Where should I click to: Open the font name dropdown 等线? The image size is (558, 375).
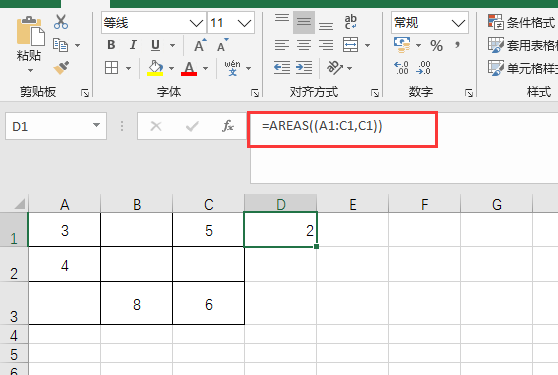pos(153,23)
